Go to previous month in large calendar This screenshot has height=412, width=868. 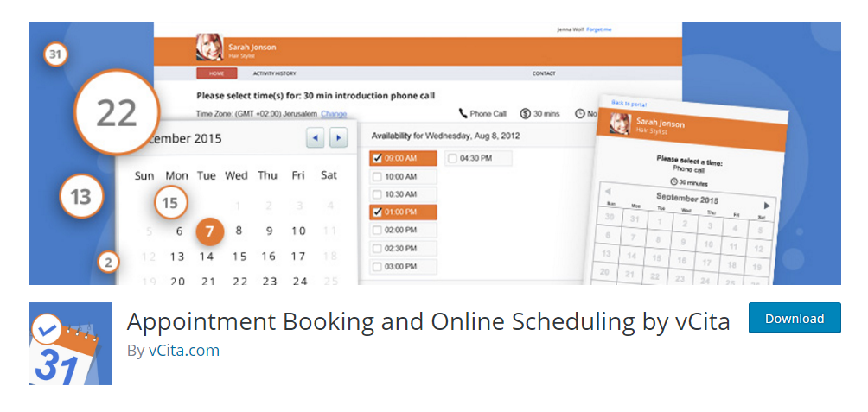[316, 137]
